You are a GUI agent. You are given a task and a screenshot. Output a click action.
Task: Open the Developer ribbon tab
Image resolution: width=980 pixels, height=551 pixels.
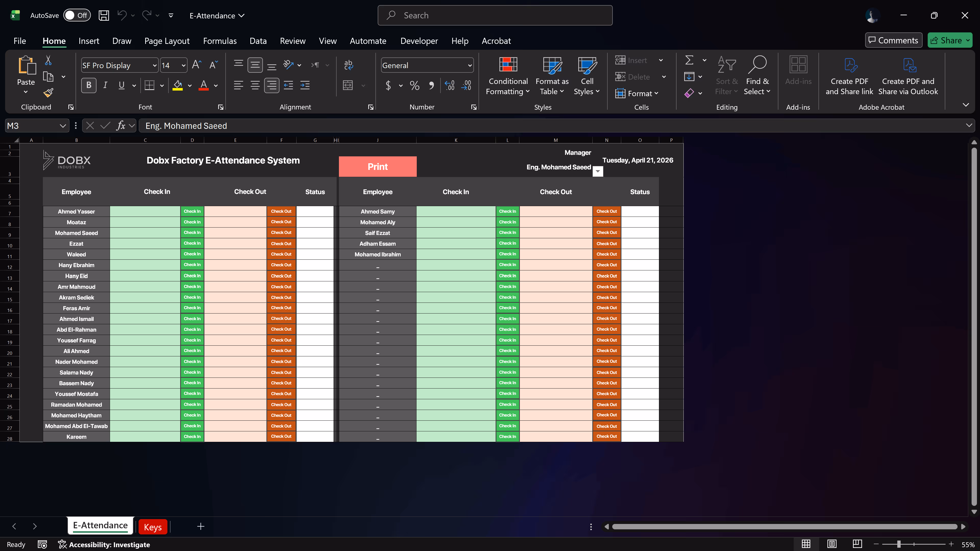click(419, 41)
